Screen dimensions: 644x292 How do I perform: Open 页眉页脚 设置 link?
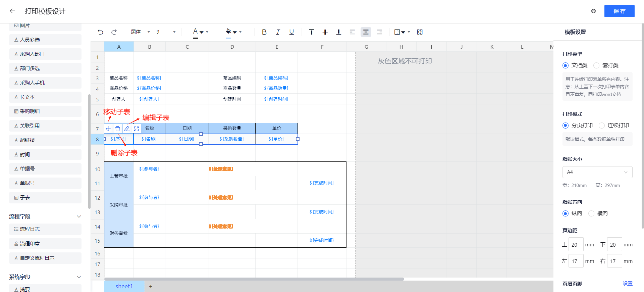pos(628,284)
